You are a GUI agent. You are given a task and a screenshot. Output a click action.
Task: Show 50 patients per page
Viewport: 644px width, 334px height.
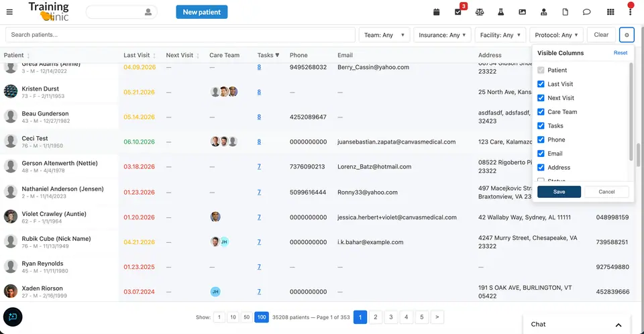point(246,317)
